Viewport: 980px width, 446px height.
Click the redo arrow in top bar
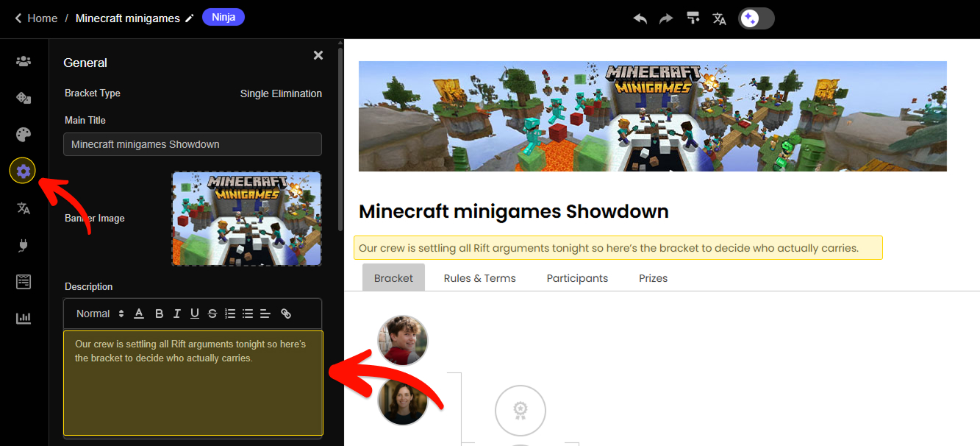[x=666, y=18]
